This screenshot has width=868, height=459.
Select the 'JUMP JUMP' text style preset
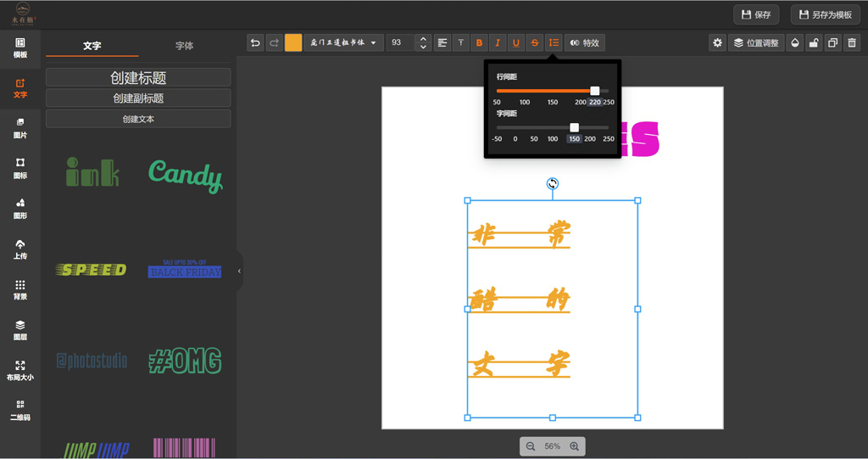pos(97,451)
